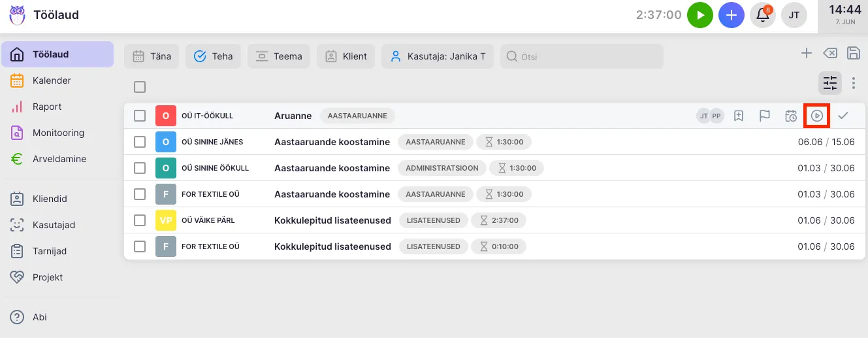Screen dimensions: 868x338
Task: Open the Kasutaja: Janika T filter
Action: point(438,56)
